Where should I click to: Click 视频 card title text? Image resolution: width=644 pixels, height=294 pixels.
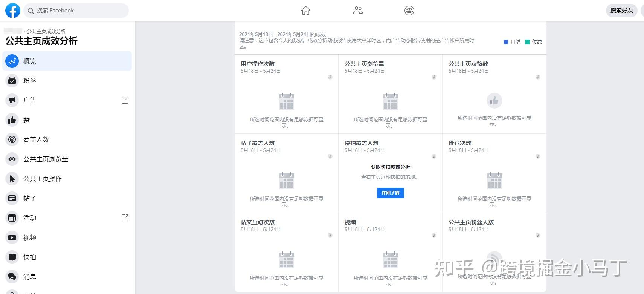click(350, 222)
